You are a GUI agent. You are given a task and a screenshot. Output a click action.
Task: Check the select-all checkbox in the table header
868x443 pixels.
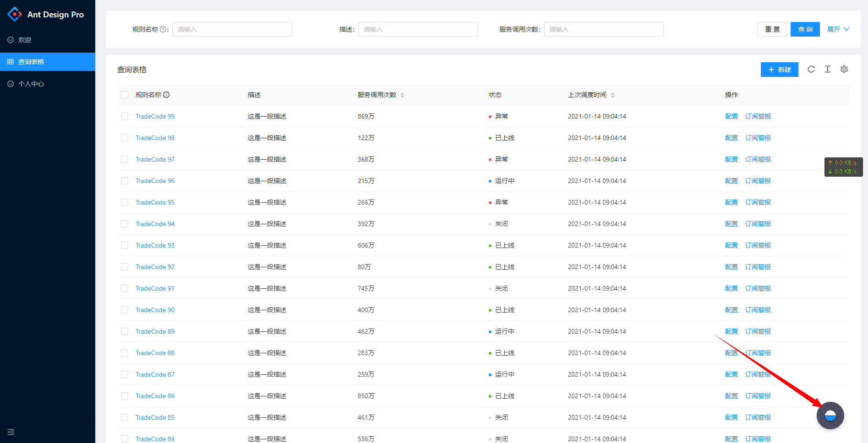click(x=124, y=95)
